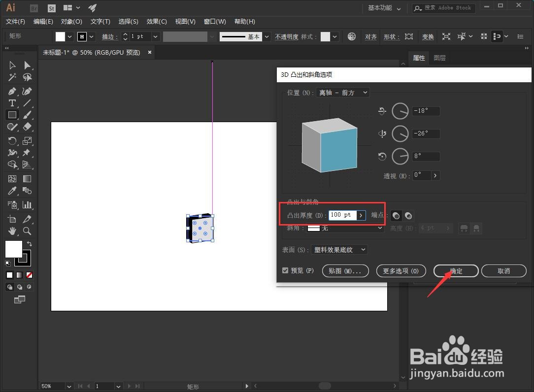Open the 对象(O) menu
The image size is (534, 392).
pos(71,22)
